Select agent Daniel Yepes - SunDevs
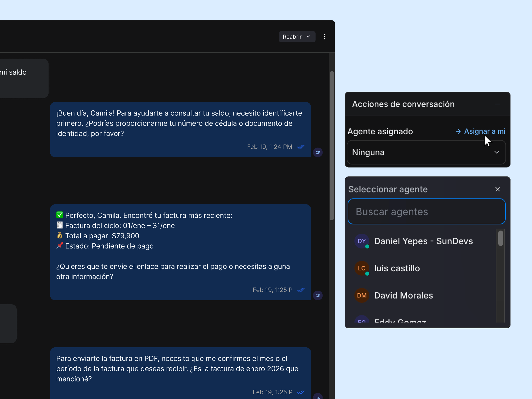This screenshot has width=532, height=399. coord(423,241)
